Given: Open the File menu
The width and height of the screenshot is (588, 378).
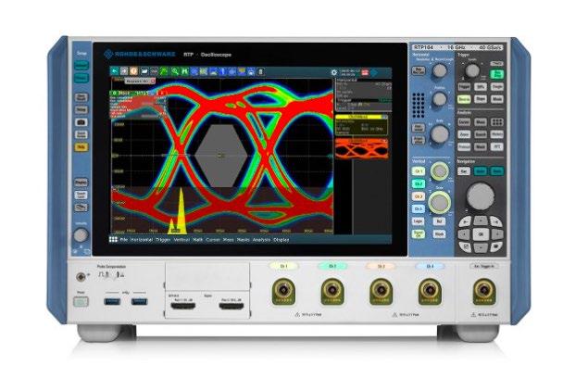Looking at the screenshot, I should [x=124, y=239].
